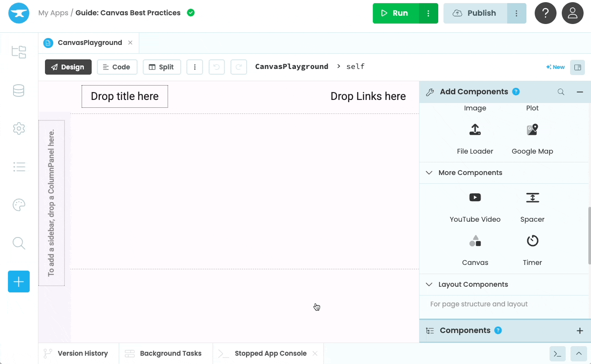
Task: Switch to the Code view
Action: point(117,67)
